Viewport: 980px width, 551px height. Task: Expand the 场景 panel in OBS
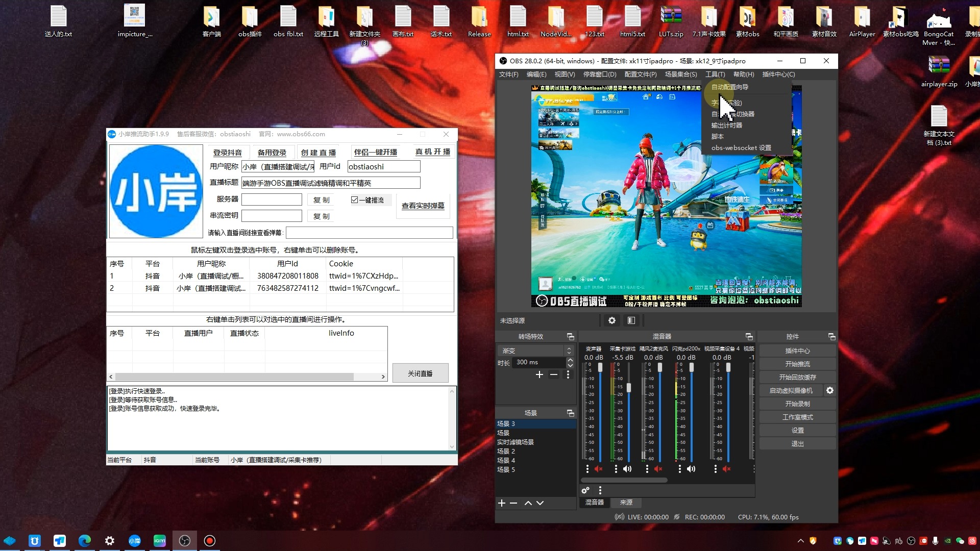(570, 413)
